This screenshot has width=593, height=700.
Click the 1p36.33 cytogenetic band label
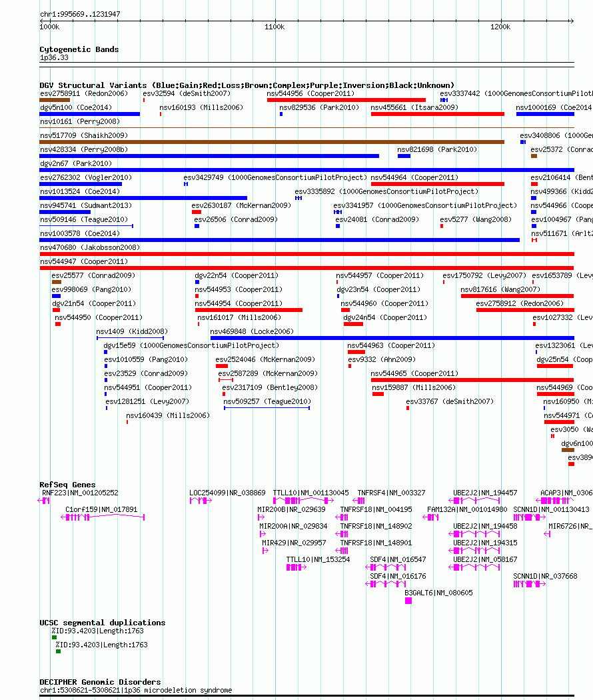(x=54, y=57)
